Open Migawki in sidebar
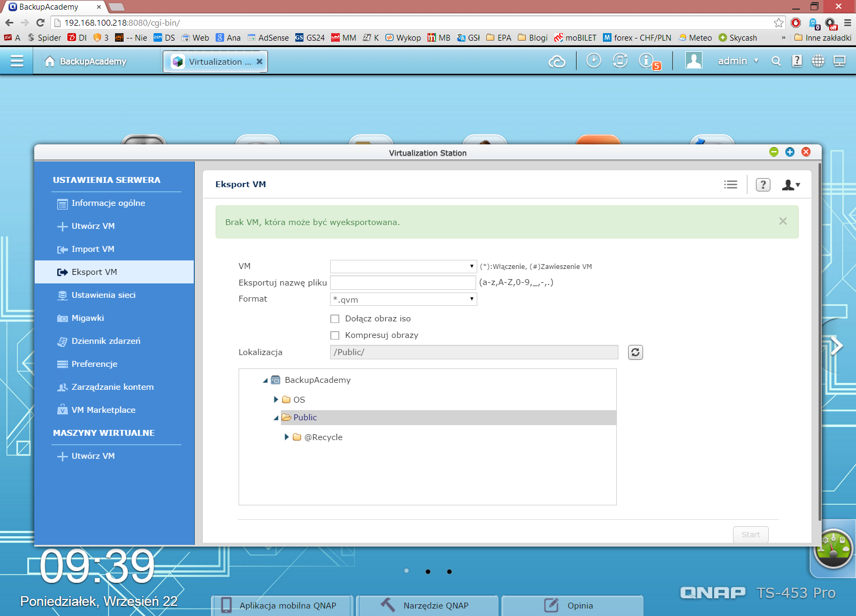 (114, 318)
